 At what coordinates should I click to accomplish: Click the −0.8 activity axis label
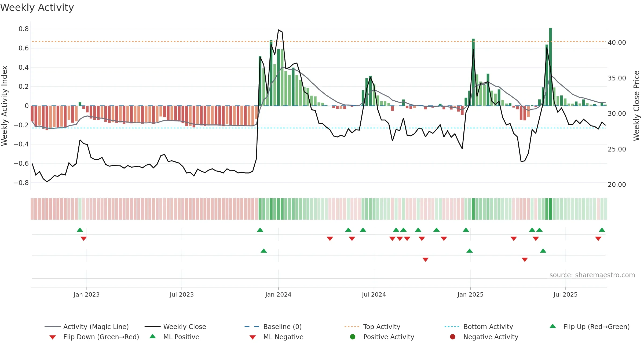[x=21, y=183]
